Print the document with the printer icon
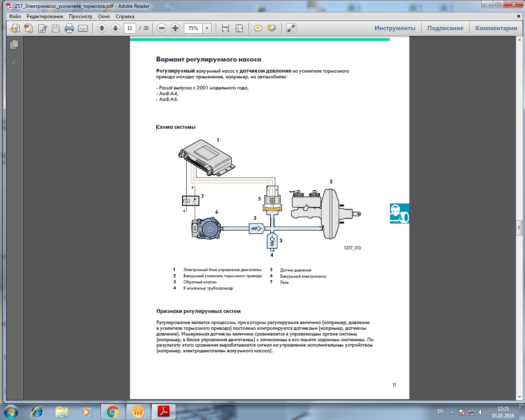Screen dimensions: 525x420 [69, 28]
